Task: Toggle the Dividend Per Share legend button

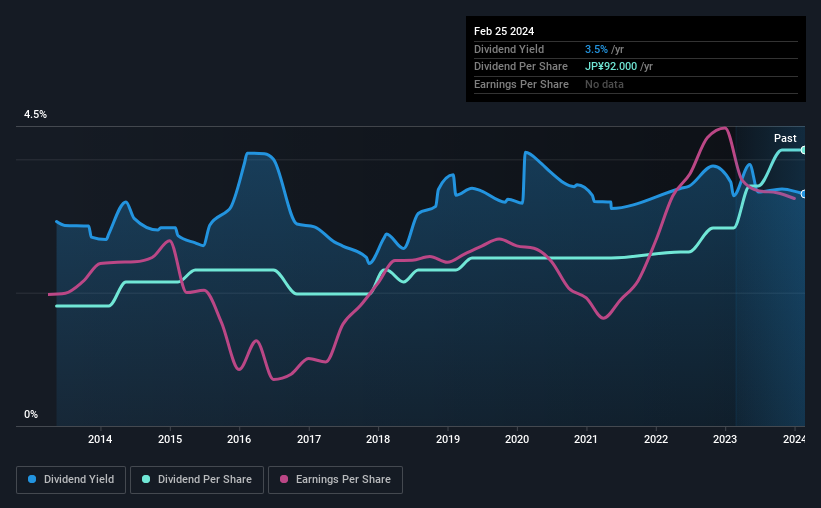Action: click(197, 480)
